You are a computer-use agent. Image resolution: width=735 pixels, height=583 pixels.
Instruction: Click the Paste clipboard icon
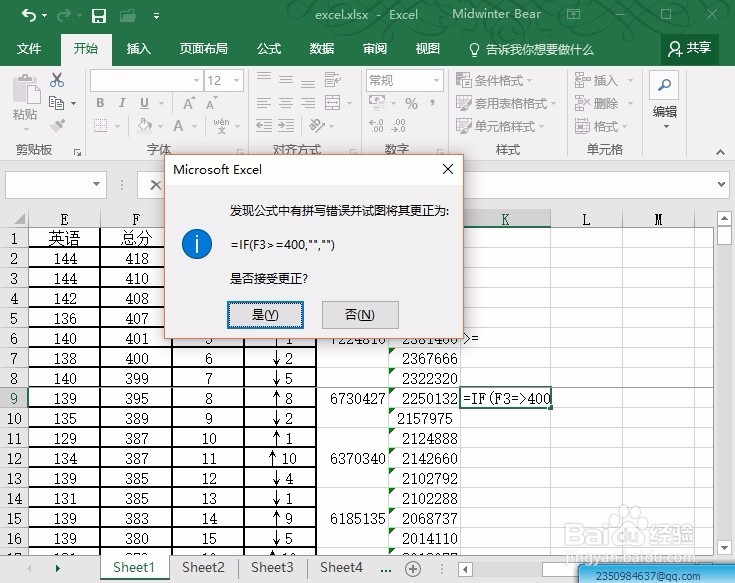(x=26, y=89)
